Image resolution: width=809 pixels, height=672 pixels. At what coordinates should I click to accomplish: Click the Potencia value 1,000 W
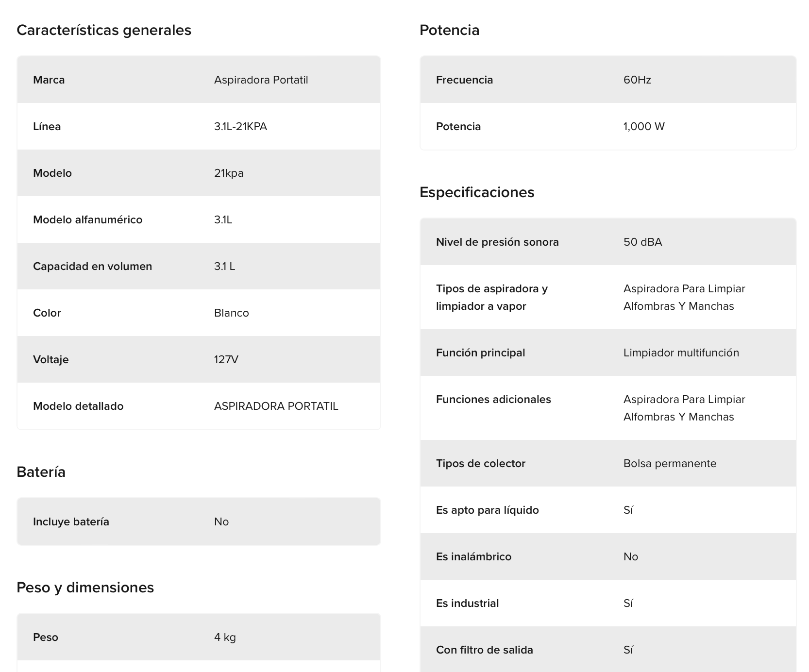click(x=644, y=126)
